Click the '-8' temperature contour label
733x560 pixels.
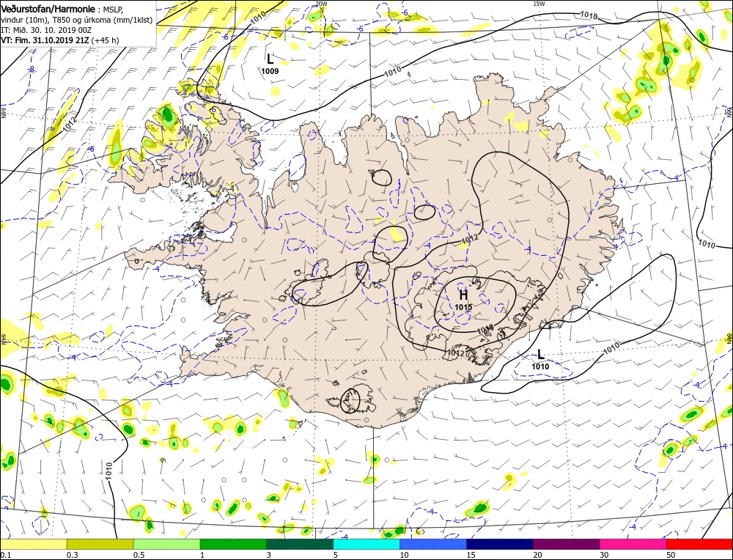pos(31,69)
